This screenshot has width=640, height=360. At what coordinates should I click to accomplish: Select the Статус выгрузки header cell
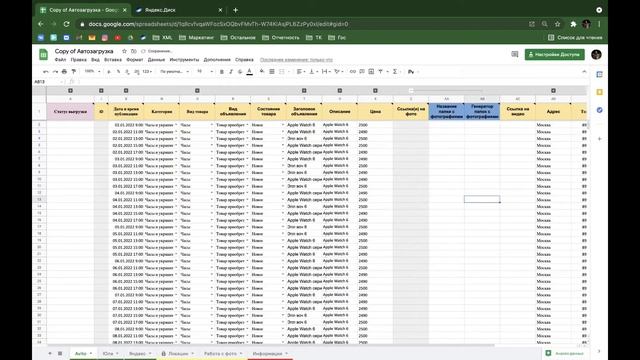pyautogui.click(x=70, y=111)
